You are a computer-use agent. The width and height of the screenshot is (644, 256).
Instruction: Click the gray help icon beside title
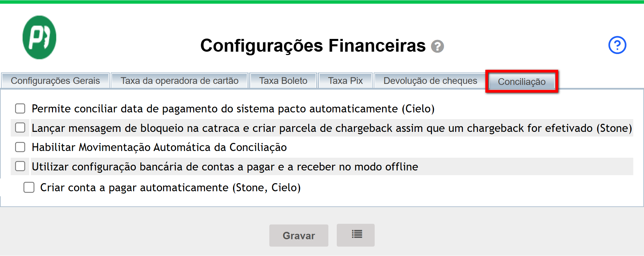click(437, 46)
